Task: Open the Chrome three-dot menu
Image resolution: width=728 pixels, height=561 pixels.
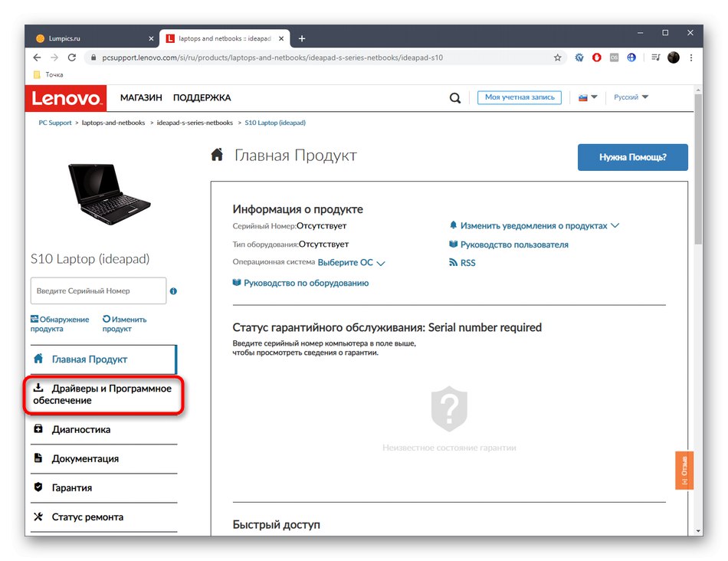Action: 691,57
